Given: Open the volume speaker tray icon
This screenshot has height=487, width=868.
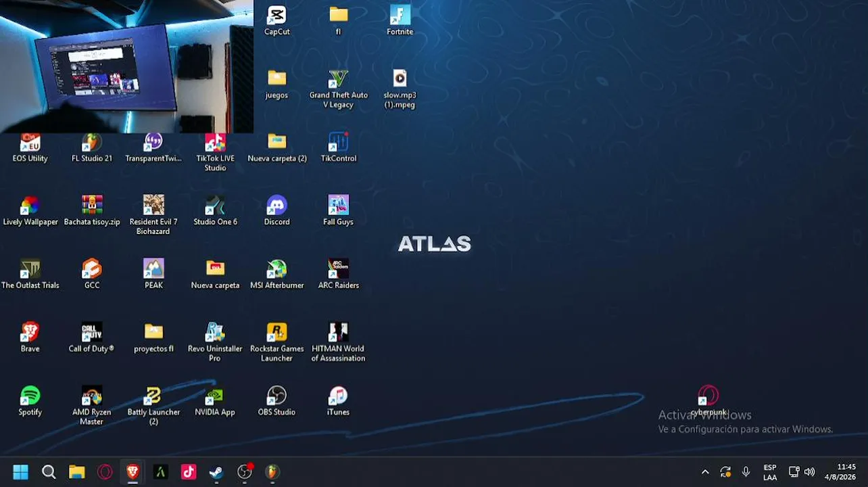Looking at the screenshot, I should click(809, 472).
